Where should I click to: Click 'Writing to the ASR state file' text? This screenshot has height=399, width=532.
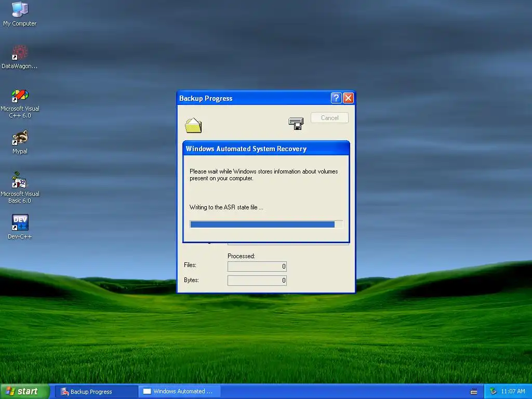(x=227, y=207)
